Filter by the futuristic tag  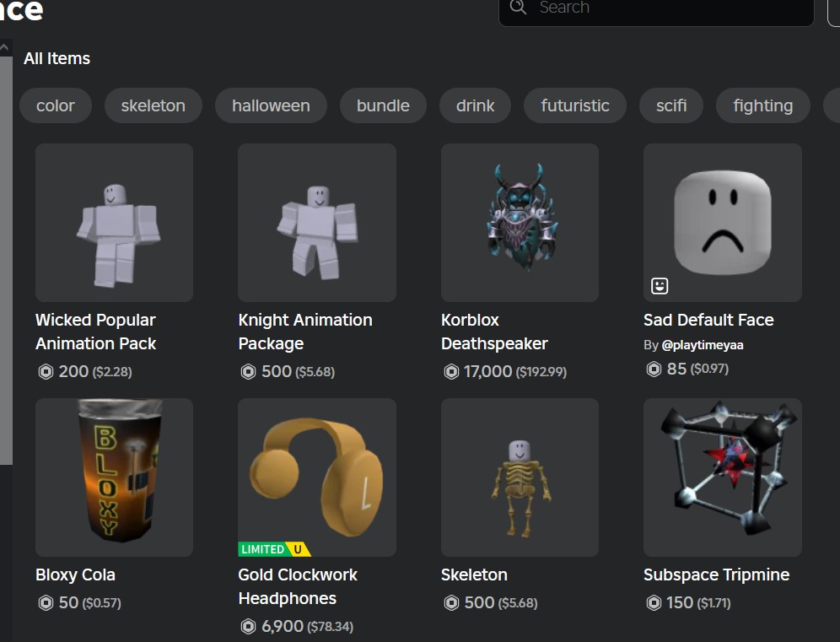[x=575, y=105]
